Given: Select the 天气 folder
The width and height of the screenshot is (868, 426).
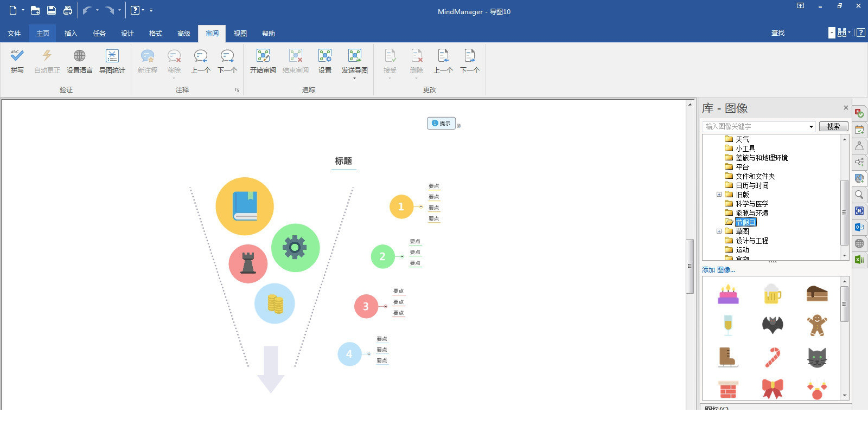Looking at the screenshot, I should click(742, 139).
